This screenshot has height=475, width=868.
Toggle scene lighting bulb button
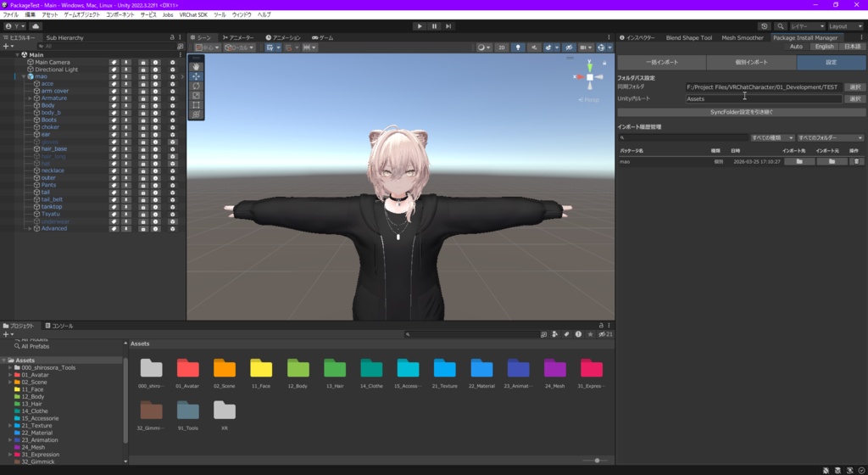[518, 47]
